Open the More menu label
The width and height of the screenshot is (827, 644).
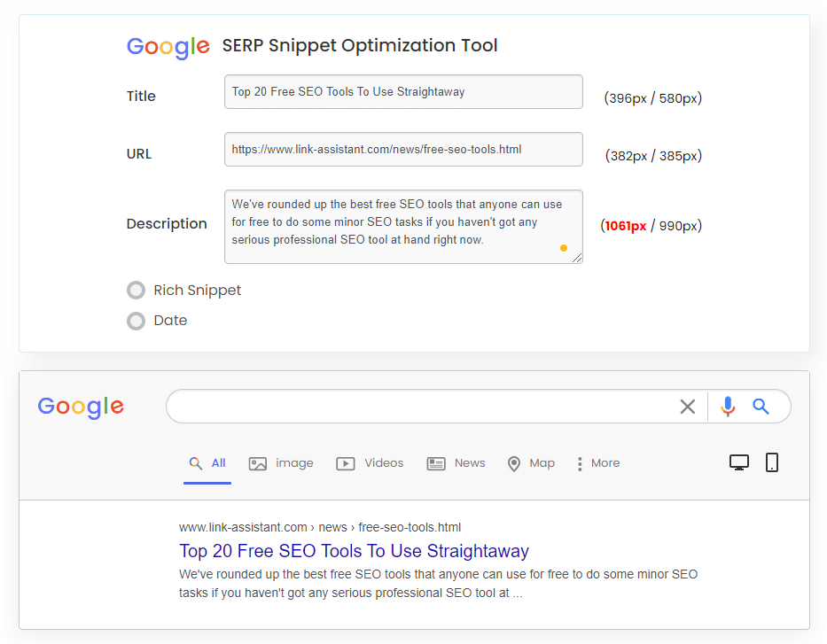tap(605, 463)
